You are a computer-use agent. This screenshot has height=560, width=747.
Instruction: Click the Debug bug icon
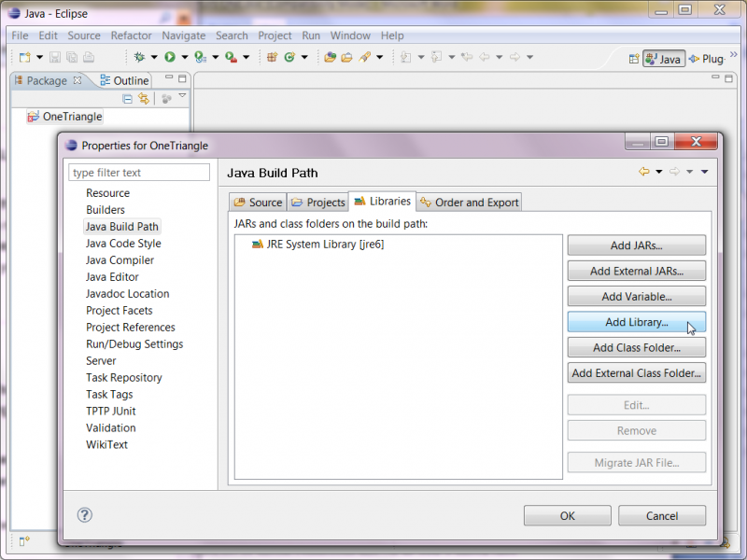[139, 57]
